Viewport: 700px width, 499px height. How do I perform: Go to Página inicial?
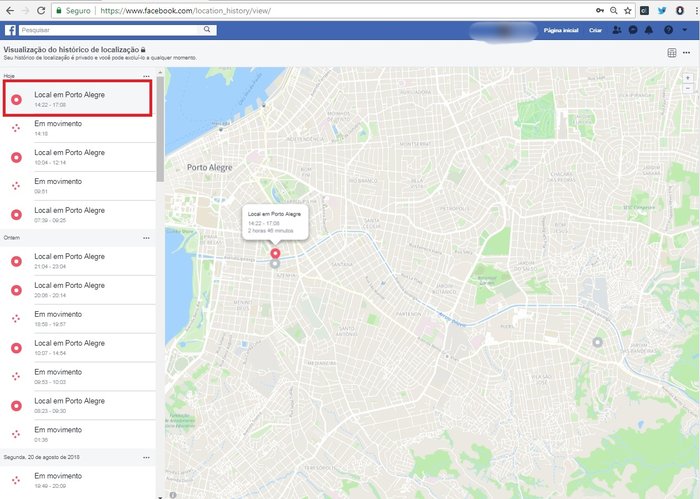point(561,30)
